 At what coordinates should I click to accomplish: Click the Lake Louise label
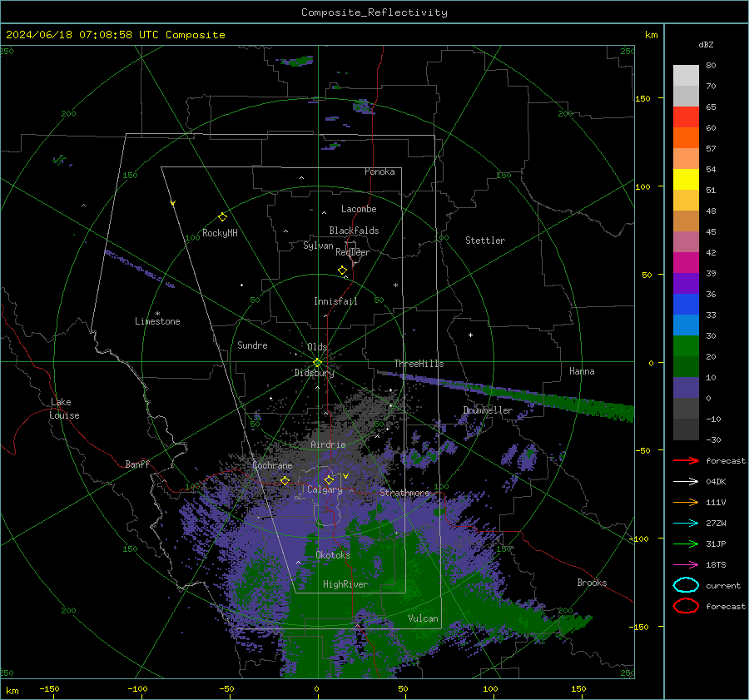[64, 409]
